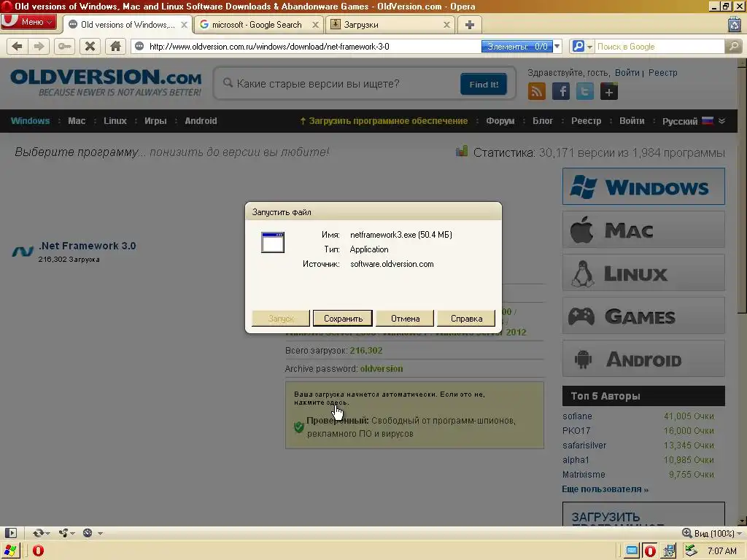Open safarisilver author profile
747x560 pixels.
584,446
